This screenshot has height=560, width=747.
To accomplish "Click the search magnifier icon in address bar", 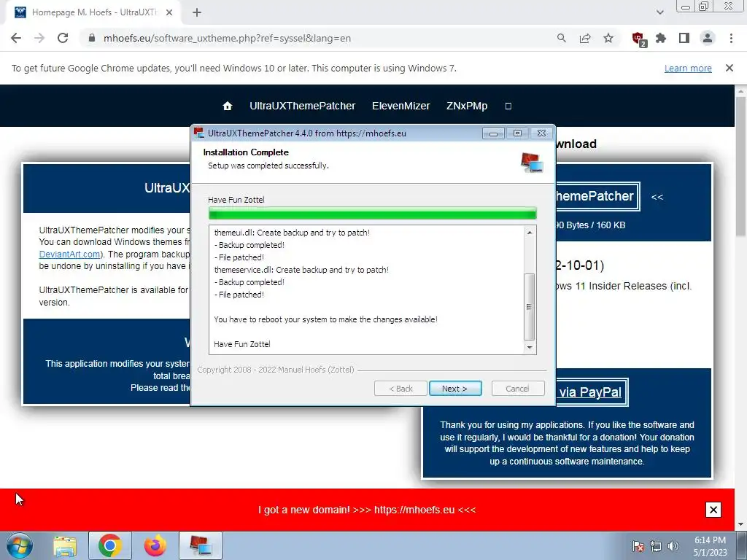I will (x=562, y=38).
